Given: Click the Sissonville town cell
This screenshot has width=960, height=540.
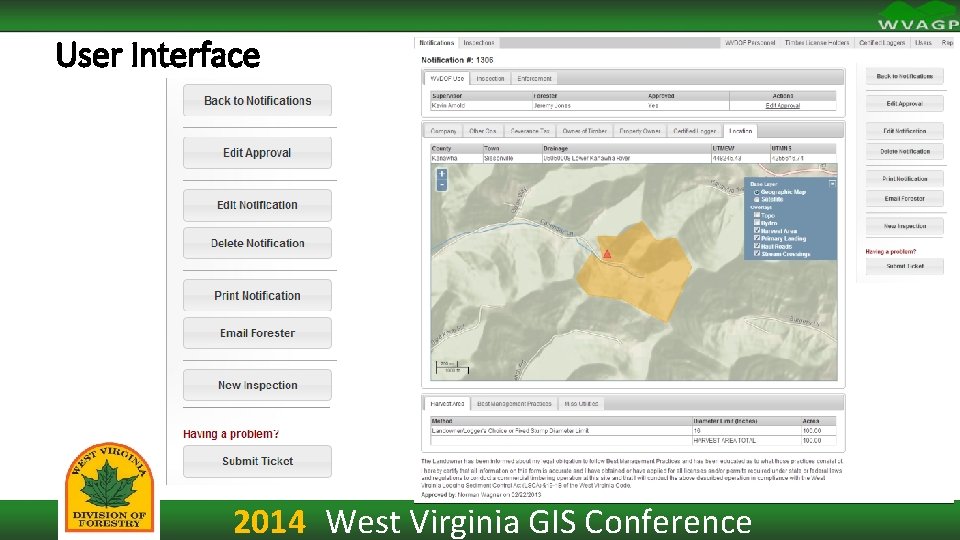Looking at the screenshot, I should 512,158.
